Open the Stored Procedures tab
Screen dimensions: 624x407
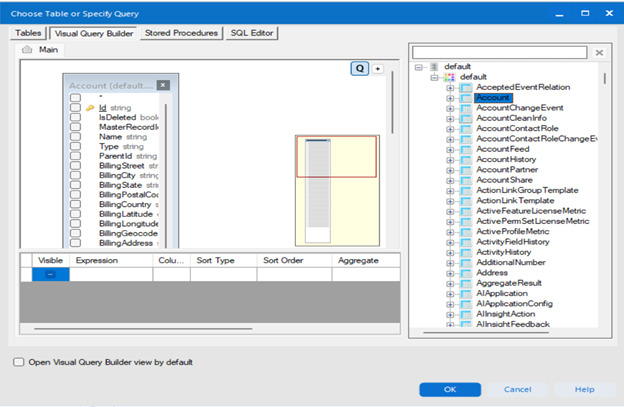tap(181, 33)
